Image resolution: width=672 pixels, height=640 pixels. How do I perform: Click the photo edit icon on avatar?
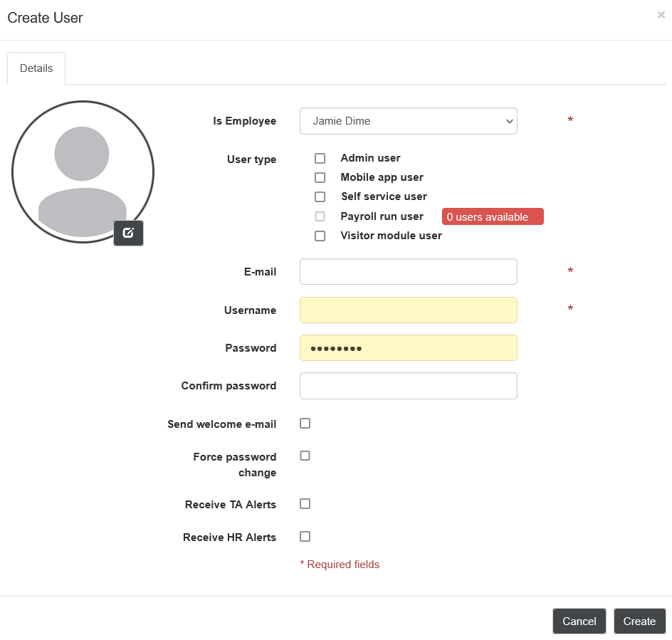point(128,233)
